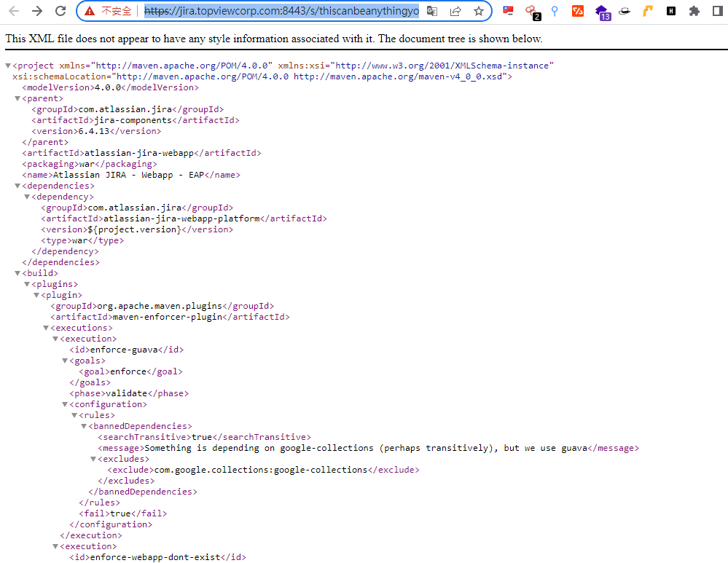This screenshot has width=728, height=563.
Task: Click the enforce-guava id line
Action: click(127, 350)
